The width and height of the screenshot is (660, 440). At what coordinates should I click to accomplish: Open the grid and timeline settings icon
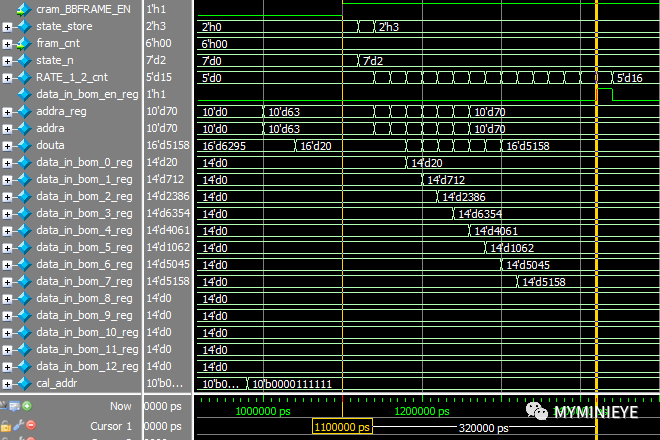point(14,406)
